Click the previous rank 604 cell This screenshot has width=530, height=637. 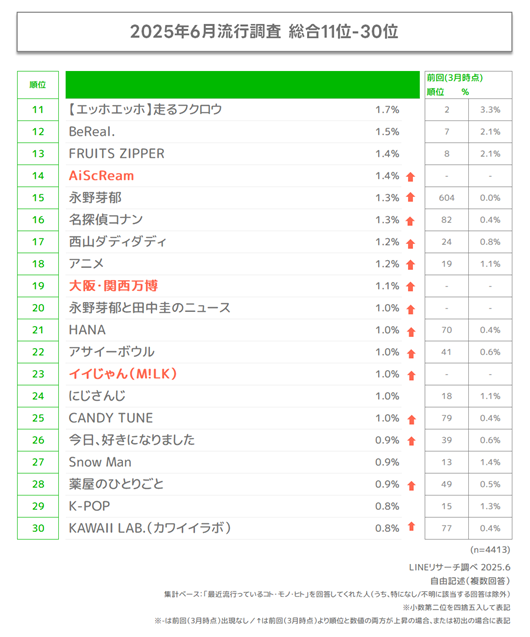(447, 198)
